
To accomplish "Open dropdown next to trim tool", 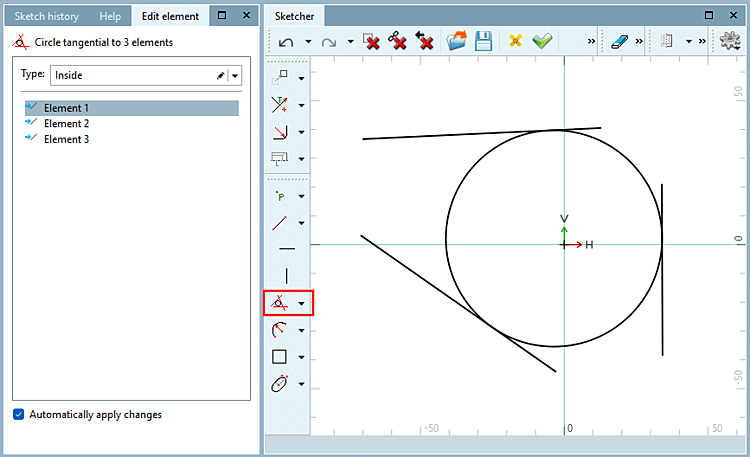I will point(301,105).
